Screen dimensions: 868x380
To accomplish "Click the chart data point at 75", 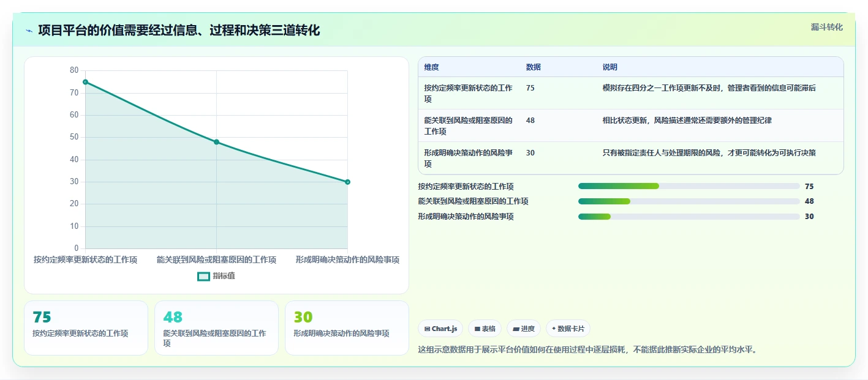I will click(85, 82).
